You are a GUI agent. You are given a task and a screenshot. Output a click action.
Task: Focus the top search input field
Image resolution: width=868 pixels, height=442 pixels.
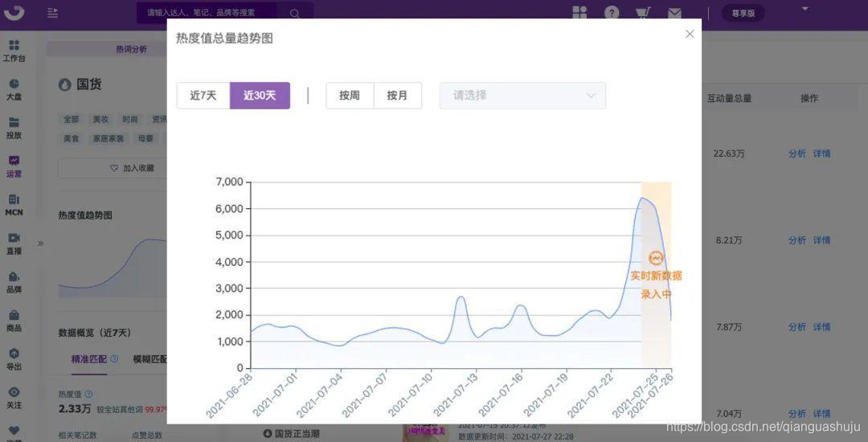point(207,13)
